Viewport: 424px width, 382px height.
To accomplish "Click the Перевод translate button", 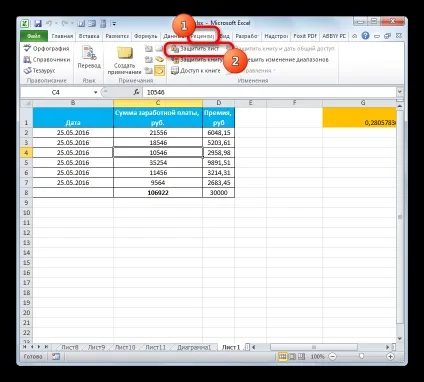I will [89, 57].
